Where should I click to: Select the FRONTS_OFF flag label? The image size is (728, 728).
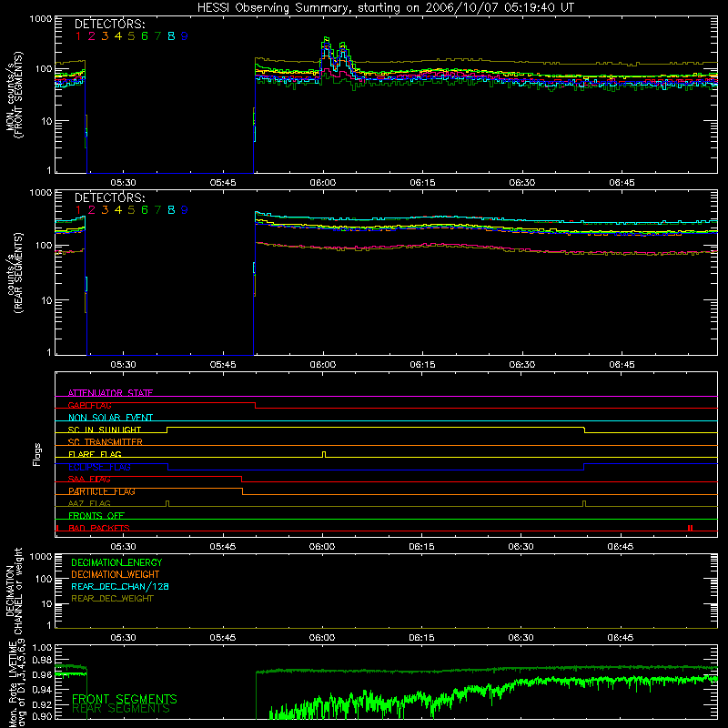click(96, 515)
